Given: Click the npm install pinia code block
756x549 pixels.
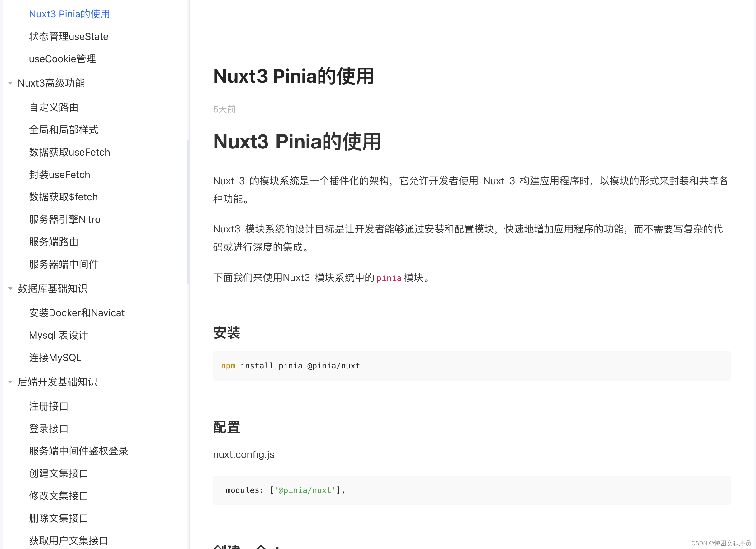Looking at the screenshot, I should (x=472, y=365).
